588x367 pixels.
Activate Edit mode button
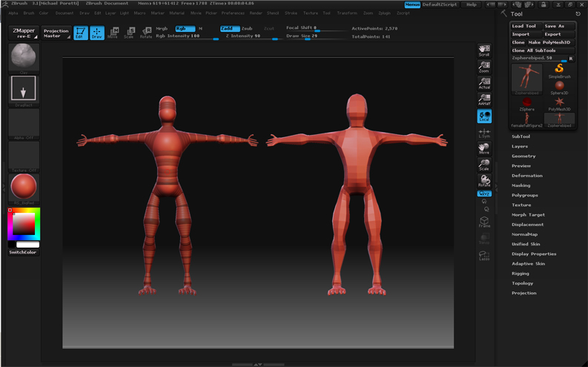point(81,33)
